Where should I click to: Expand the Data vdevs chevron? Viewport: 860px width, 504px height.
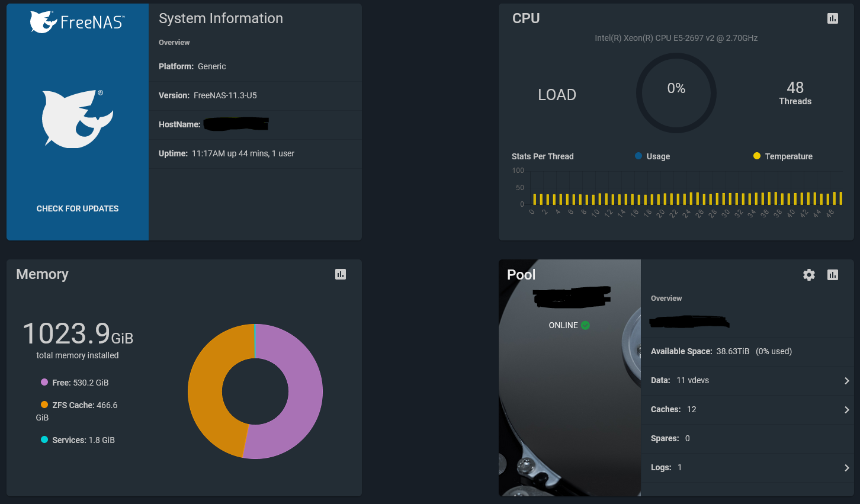pos(847,381)
